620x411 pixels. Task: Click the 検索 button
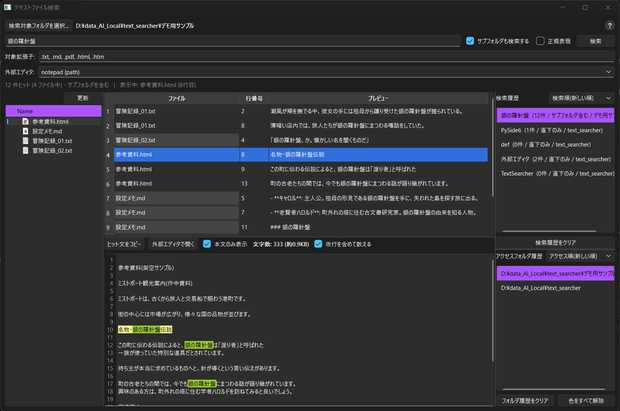[x=595, y=41]
